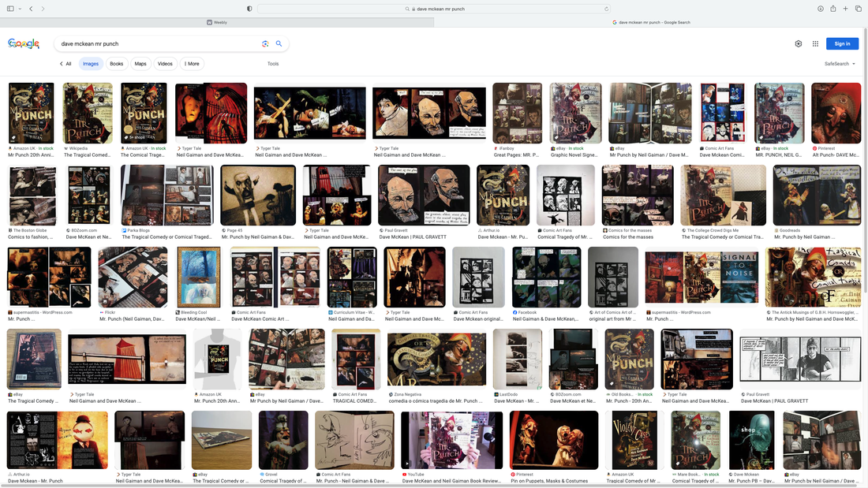Viewport: 868px width, 488px height.
Task: Switch to the Videos results tab
Action: [165, 64]
